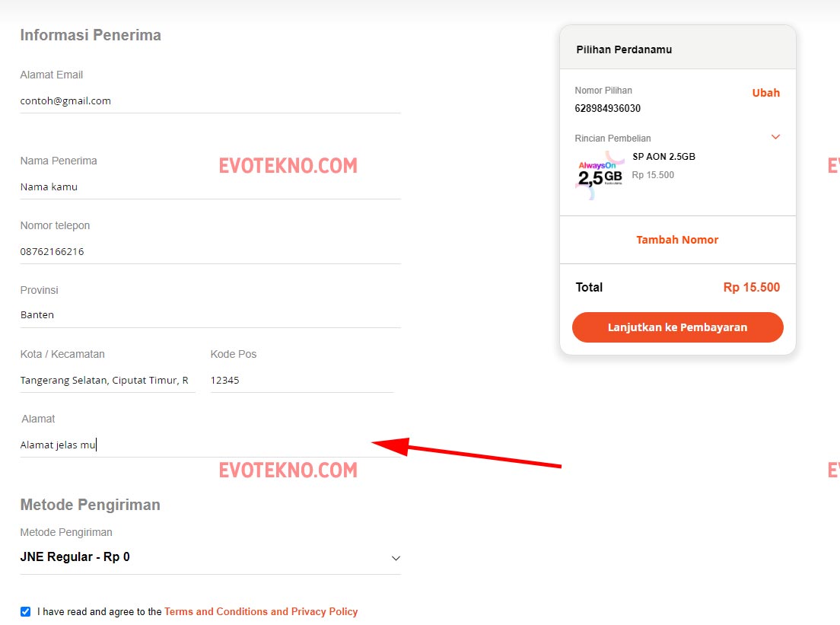Click Lanjutkan ke Pembayaran button
Image resolution: width=840 pixels, height=625 pixels.
tap(677, 327)
